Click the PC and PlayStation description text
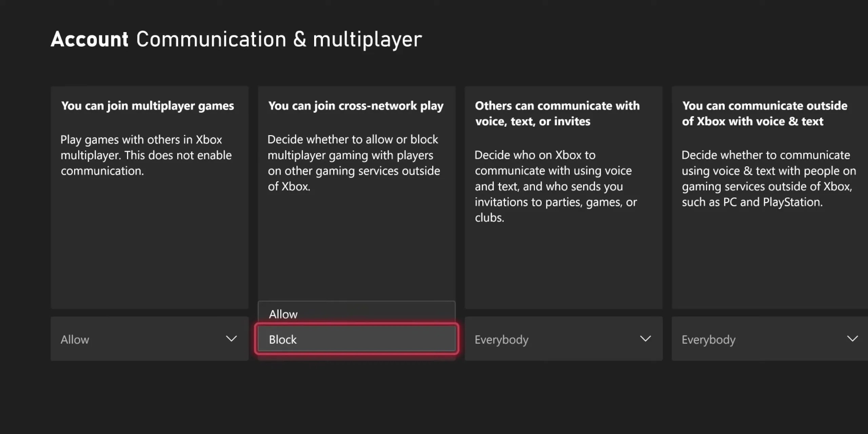868x434 pixels. (x=768, y=178)
